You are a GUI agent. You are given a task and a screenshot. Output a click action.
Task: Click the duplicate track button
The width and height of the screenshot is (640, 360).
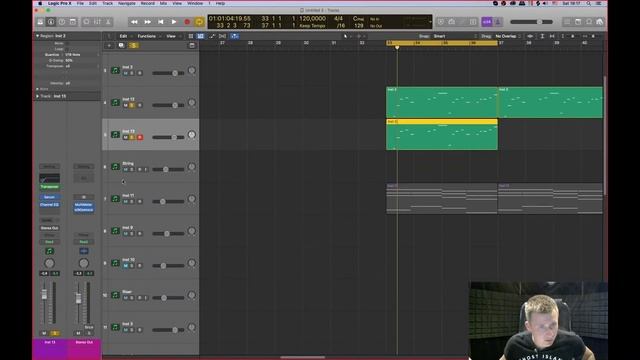(x=121, y=45)
